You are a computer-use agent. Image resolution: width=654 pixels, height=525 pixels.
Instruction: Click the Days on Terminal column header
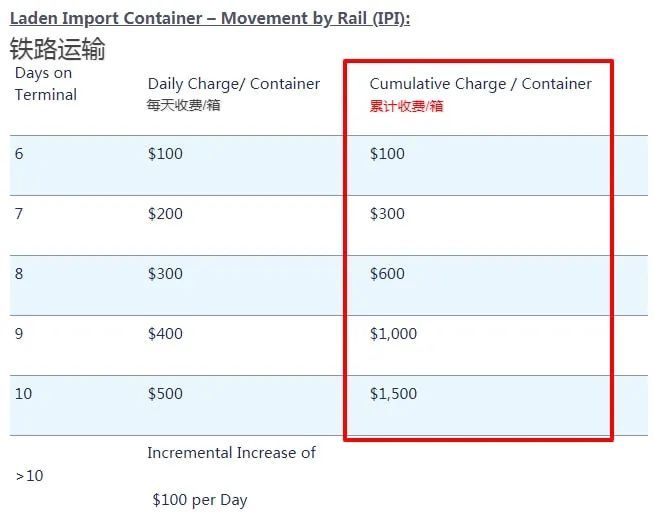pyautogui.click(x=45, y=84)
